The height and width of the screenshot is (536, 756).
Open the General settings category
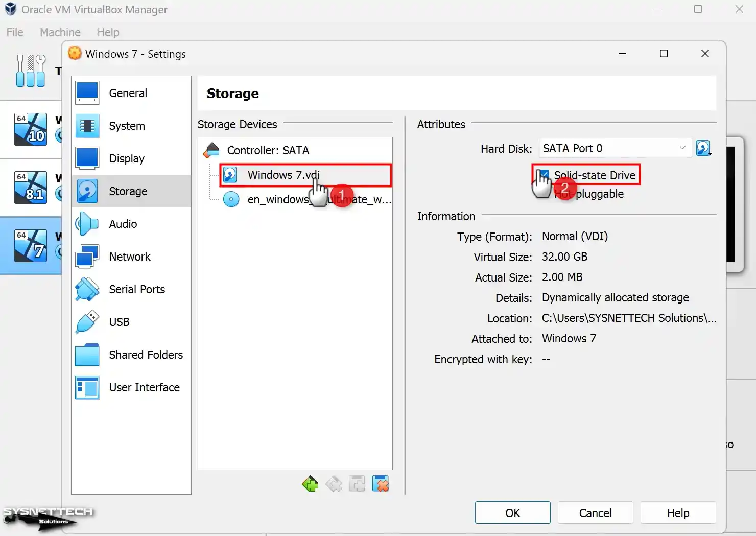[x=131, y=93]
